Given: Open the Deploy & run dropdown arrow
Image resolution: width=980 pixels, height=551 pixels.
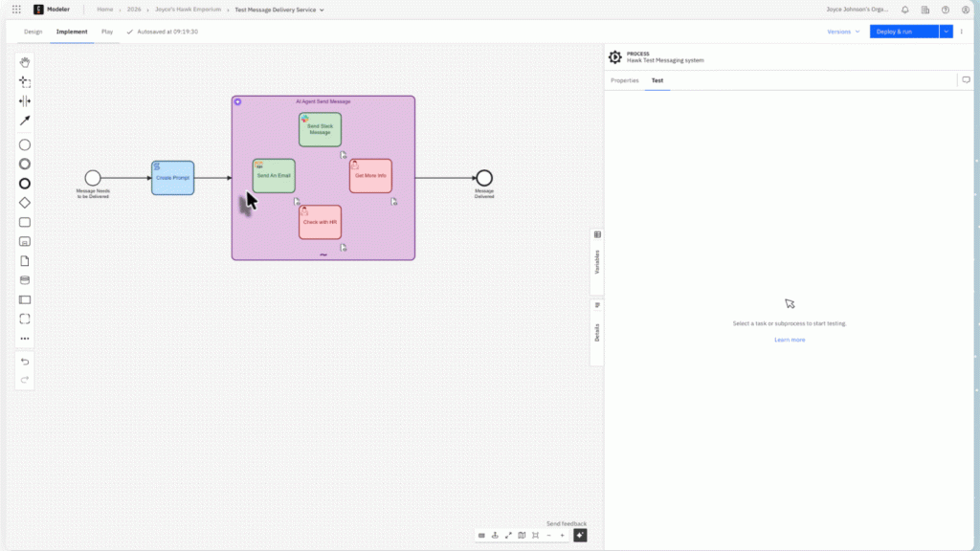Looking at the screenshot, I should (x=947, y=32).
